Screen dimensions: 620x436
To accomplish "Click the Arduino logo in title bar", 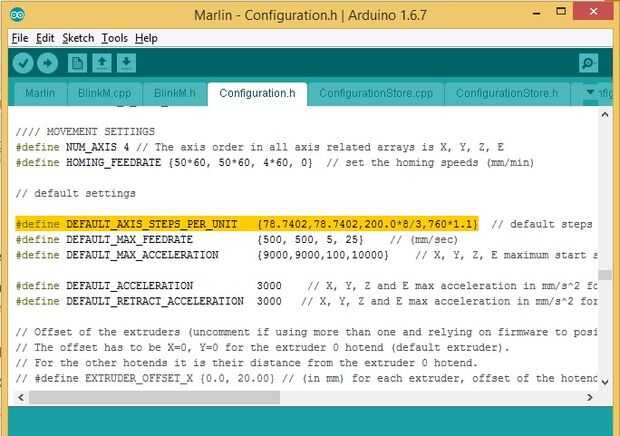I will (17, 15).
